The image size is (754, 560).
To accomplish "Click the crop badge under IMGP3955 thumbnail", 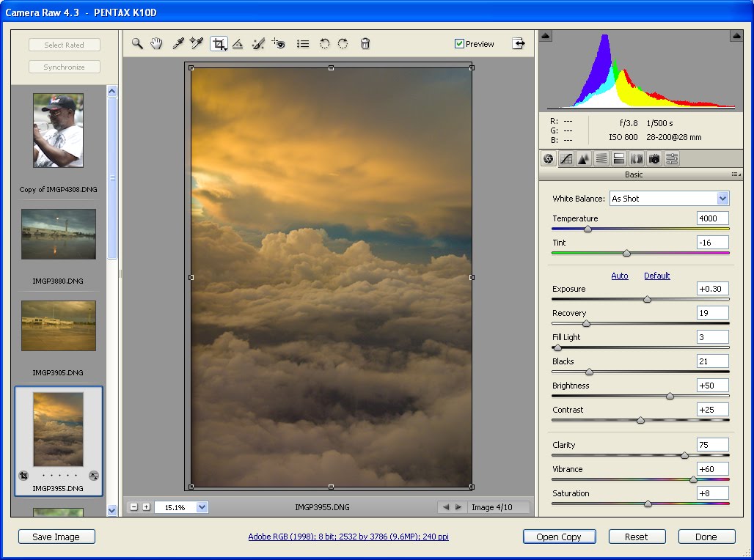I will click(x=23, y=476).
